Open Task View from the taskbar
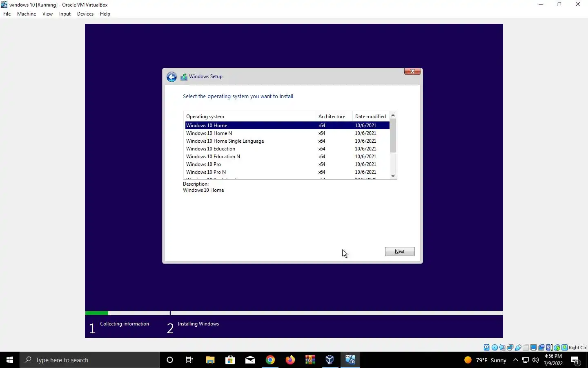The height and width of the screenshot is (368, 588). point(189,360)
